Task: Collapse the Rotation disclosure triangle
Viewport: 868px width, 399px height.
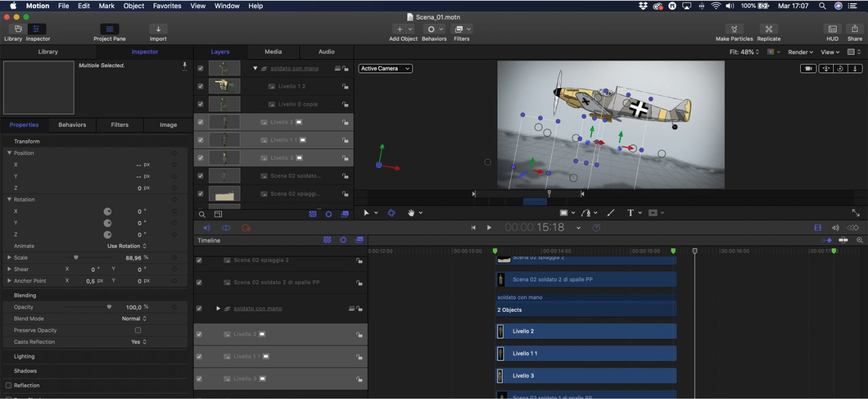Action: tap(9, 199)
